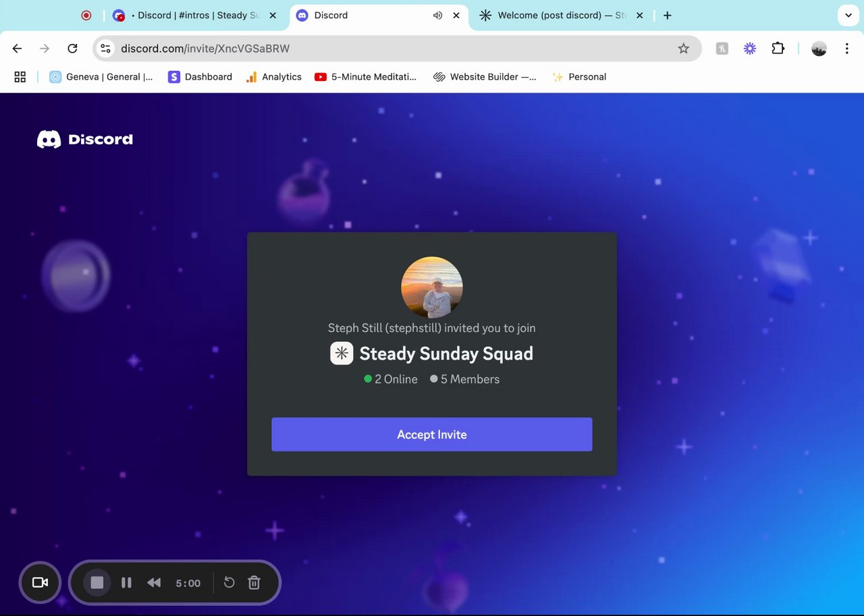Image resolution: width=864 pixels, height=616 pixels.
Task: Delete the recording with the trash icon
Action: [254, 582]
